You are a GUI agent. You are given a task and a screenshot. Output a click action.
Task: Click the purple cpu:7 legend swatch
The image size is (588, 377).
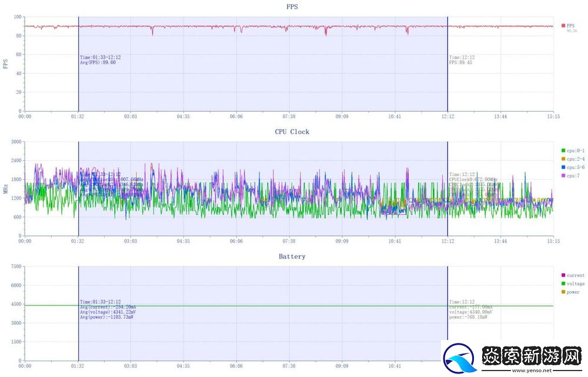pos(563,176)
